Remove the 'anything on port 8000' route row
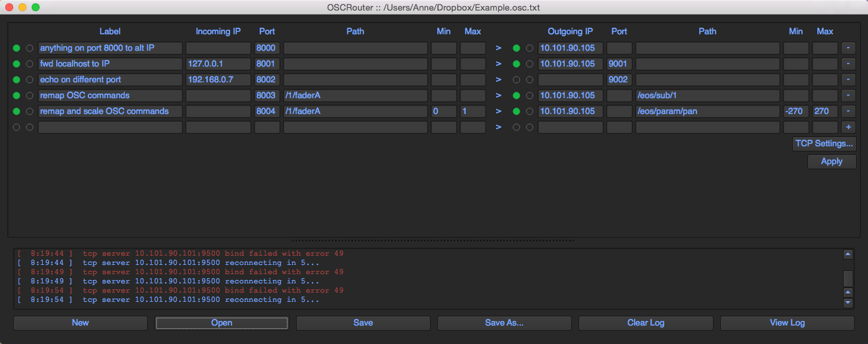 [x=848, y=48]
